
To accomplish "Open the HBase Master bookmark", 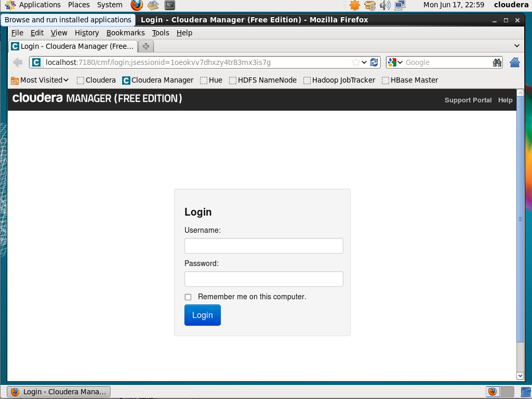I will (x=410, y=81).
